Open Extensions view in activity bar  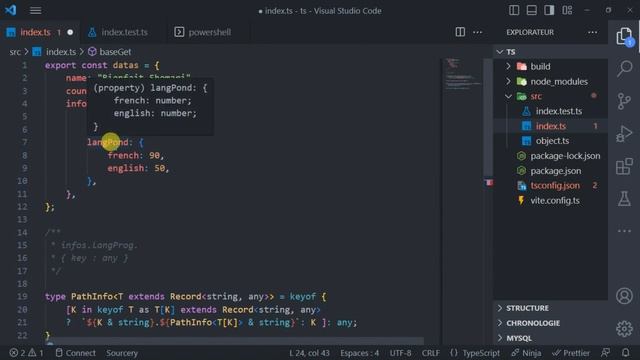624,166
